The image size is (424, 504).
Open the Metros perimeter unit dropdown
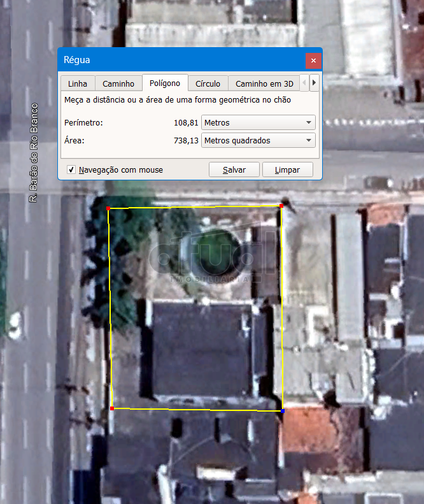[258, 122]
